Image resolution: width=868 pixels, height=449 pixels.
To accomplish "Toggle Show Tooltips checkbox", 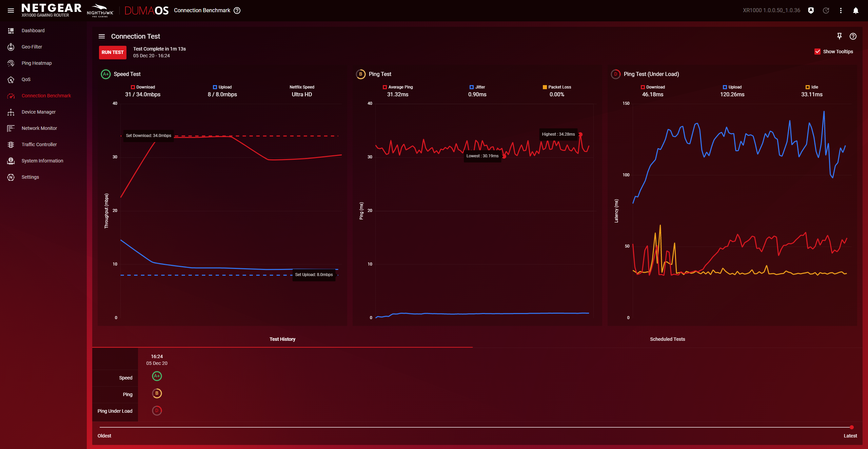I will (x=817, y=52).
